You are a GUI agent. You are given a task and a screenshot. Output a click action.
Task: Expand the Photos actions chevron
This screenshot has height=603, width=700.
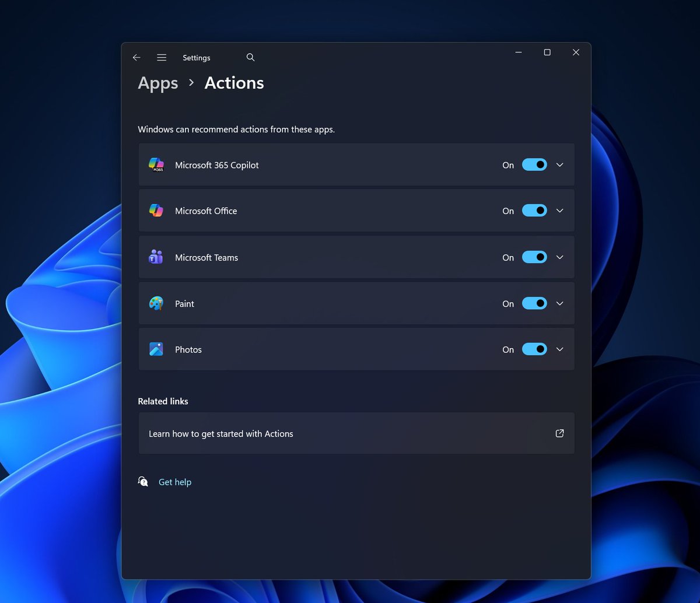tap(560, 349)
